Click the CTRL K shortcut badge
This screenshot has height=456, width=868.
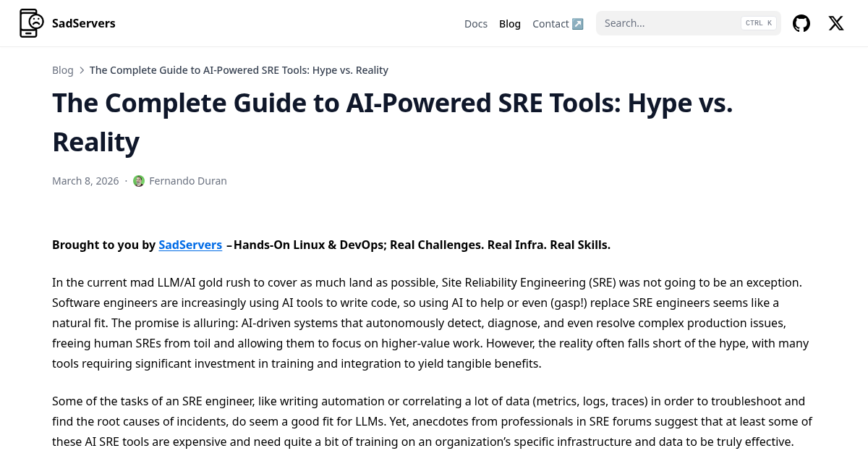pyautogui.click(x=759, y=23)
